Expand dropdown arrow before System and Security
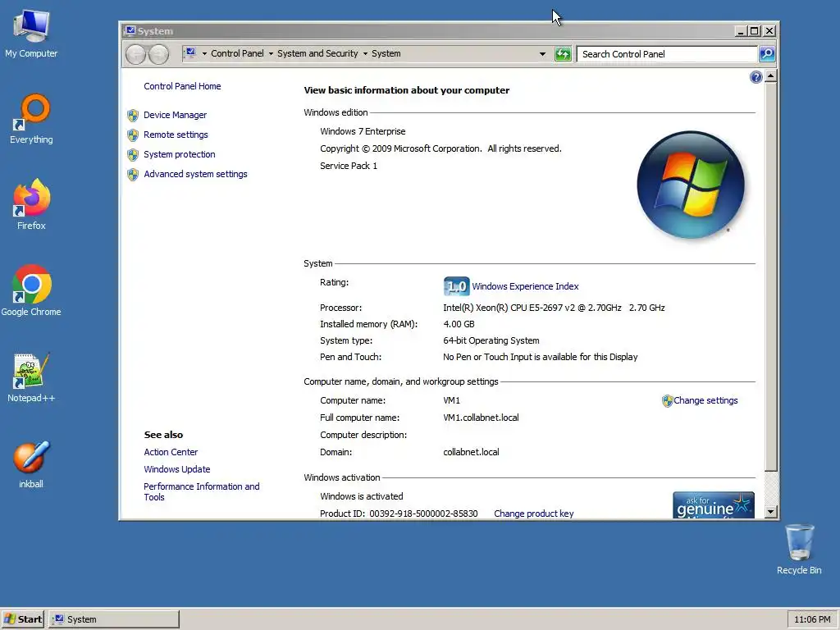Viewport: 840px width, 630px height. (271, 53)
